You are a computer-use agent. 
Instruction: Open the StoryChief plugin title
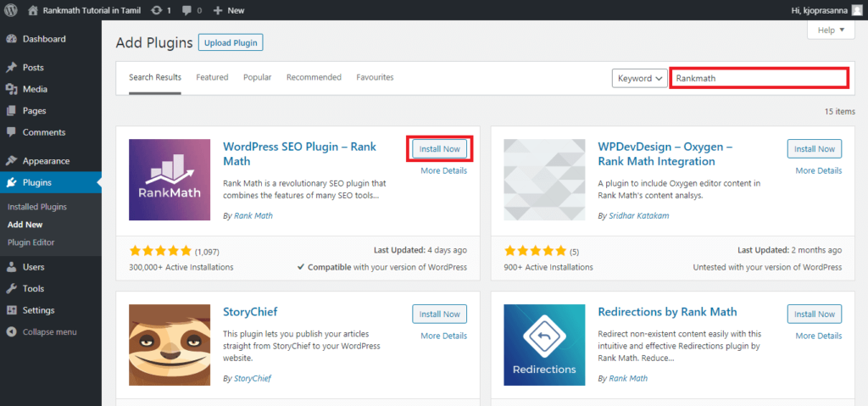250,312
